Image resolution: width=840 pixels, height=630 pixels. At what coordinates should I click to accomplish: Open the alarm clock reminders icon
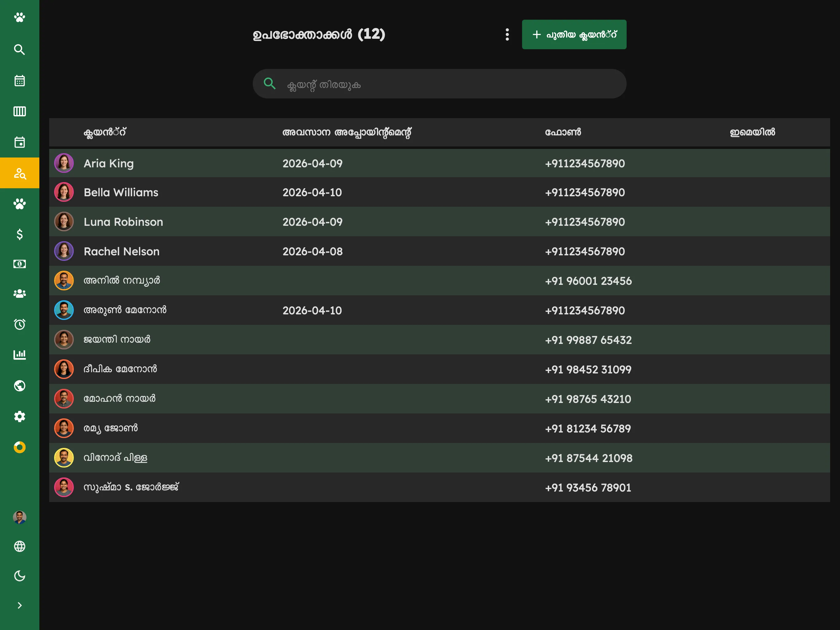[x=19, y=324]
